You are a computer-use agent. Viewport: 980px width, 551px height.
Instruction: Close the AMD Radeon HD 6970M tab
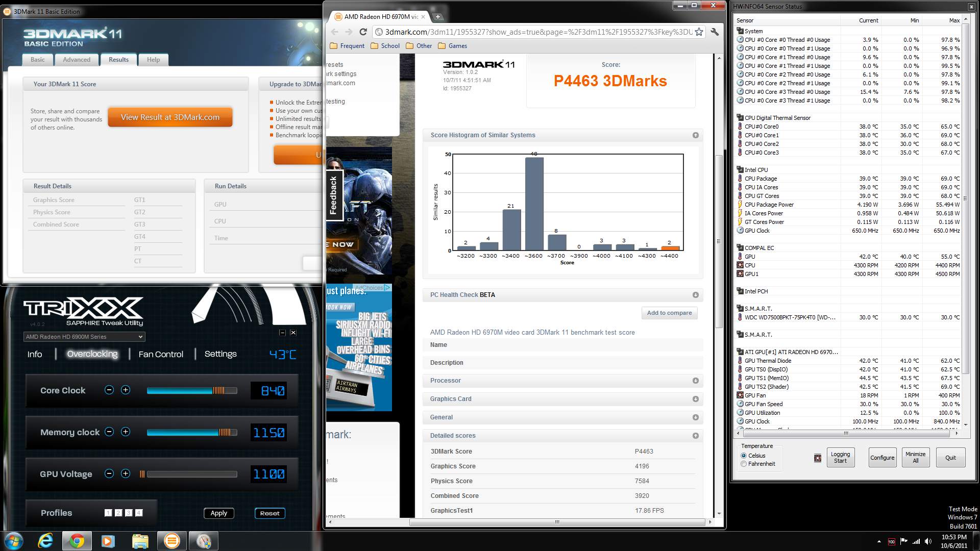423,17
